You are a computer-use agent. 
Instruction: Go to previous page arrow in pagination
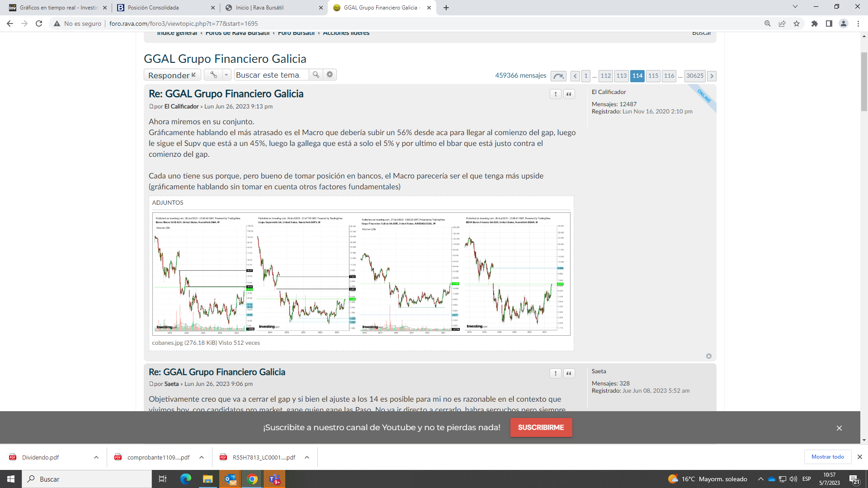point(575,76)
